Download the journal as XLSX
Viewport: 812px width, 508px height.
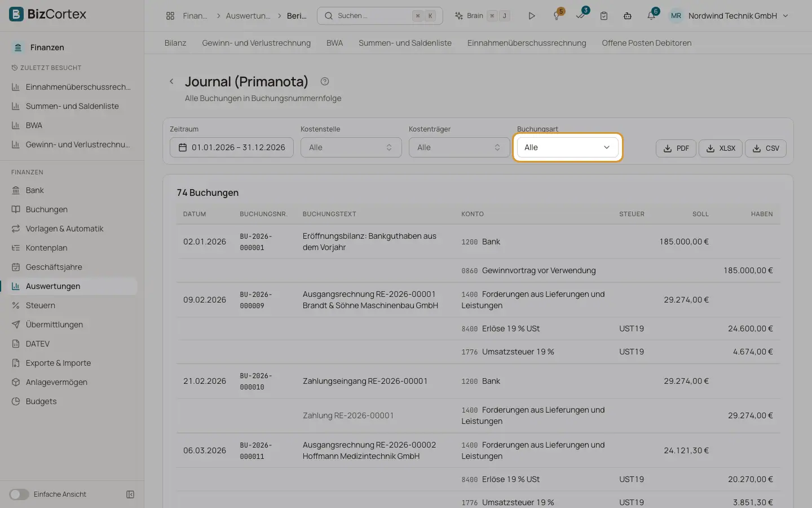click(x=721, y=148)
